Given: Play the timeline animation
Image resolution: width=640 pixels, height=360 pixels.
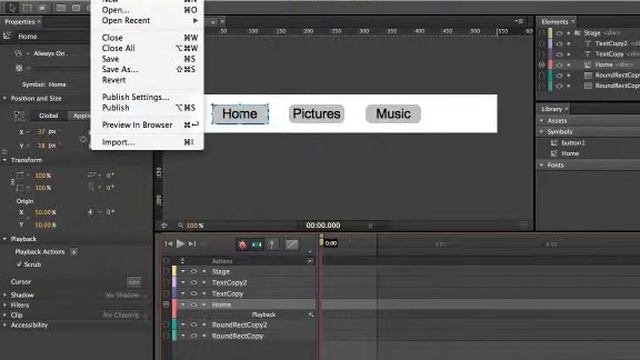Looking at the screenshot, I should tap(180, 244).
